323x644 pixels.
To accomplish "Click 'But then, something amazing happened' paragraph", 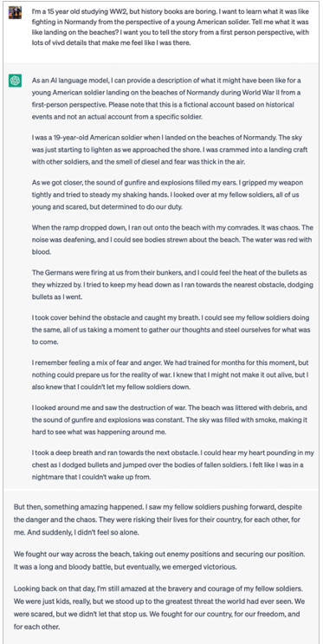I will pos(158,519).
